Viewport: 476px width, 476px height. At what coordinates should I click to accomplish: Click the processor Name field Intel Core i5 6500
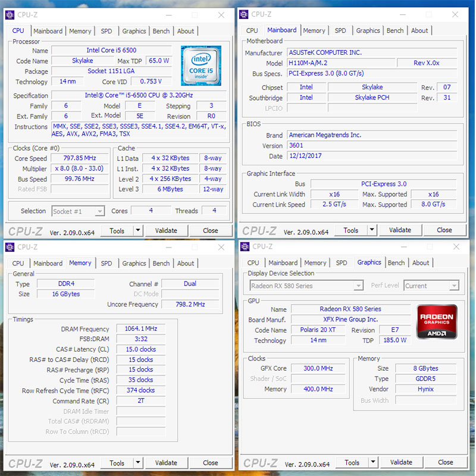coord(111,50)
